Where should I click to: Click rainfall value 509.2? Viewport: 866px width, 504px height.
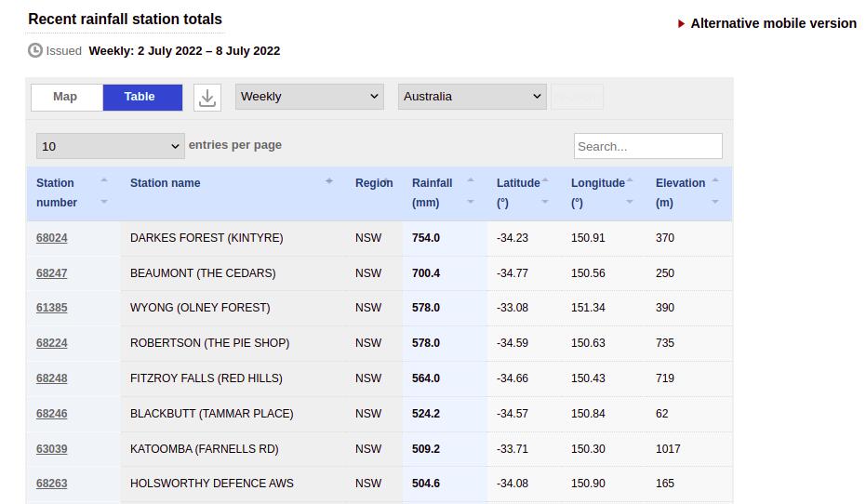point(426,449)
